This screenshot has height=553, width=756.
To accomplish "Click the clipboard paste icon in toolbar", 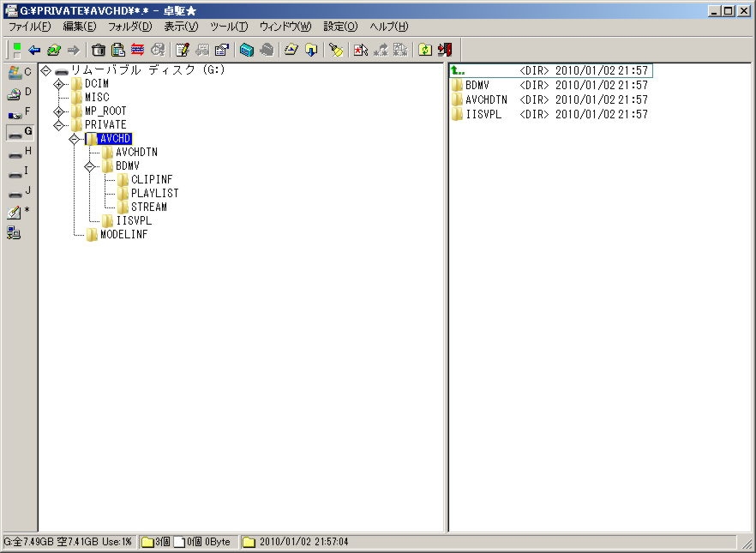I will click(x=118, y=50).
